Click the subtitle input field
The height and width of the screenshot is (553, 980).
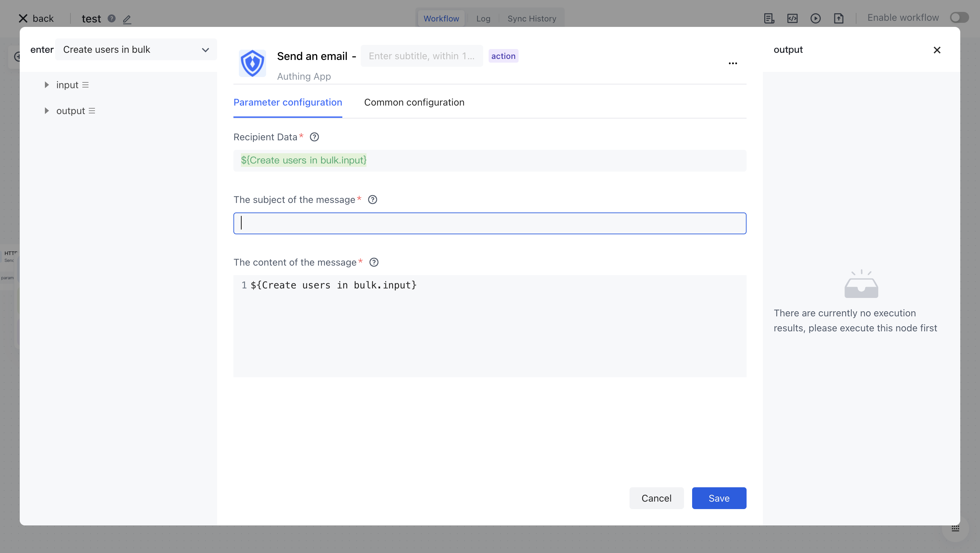422,56
